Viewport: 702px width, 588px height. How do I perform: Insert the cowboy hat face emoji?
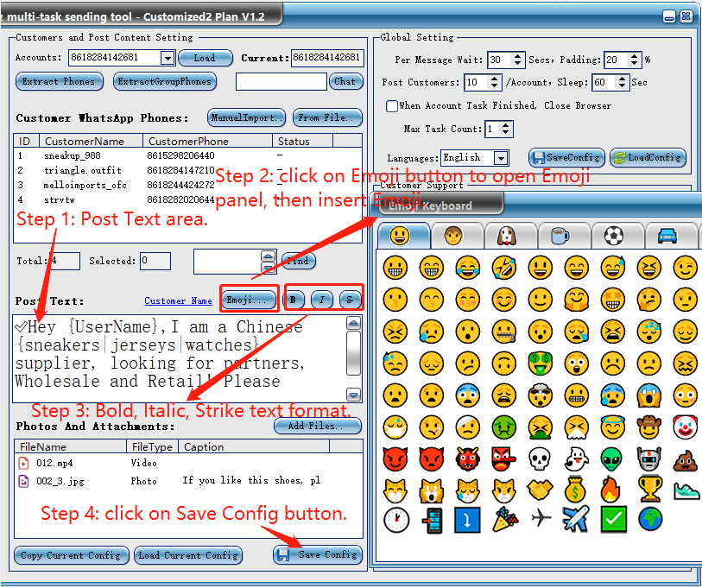(x=648, y=427)
